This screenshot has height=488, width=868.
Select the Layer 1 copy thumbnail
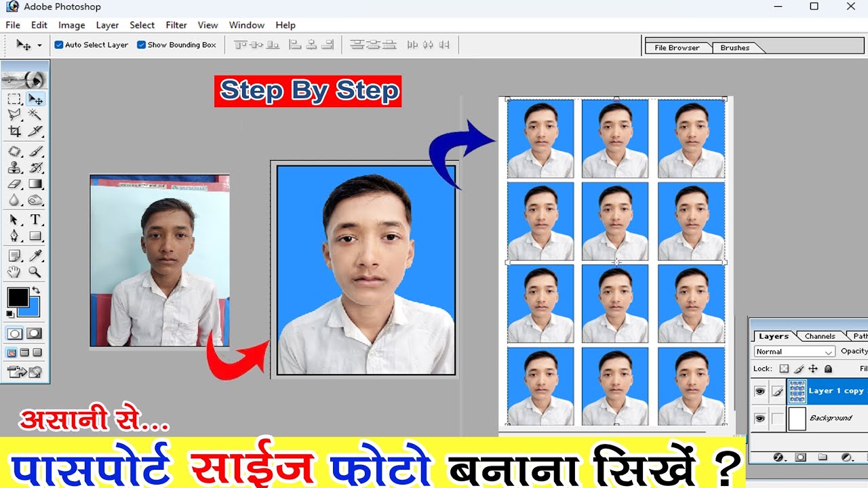tap(797, 391)
